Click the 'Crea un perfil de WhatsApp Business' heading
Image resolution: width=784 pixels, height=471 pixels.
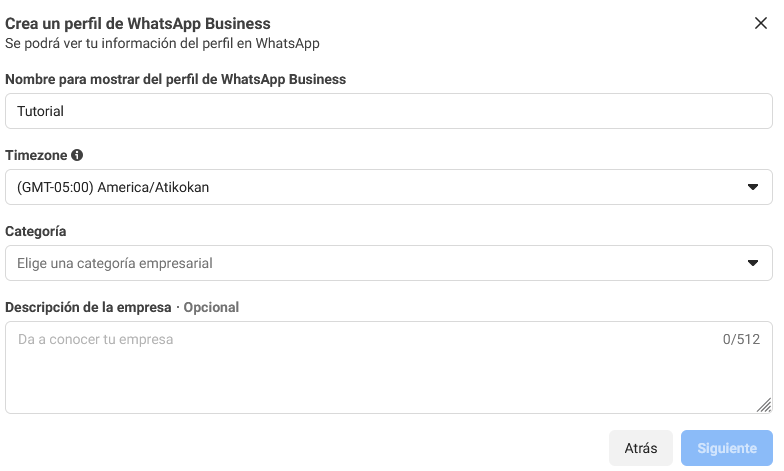[138, 23]
